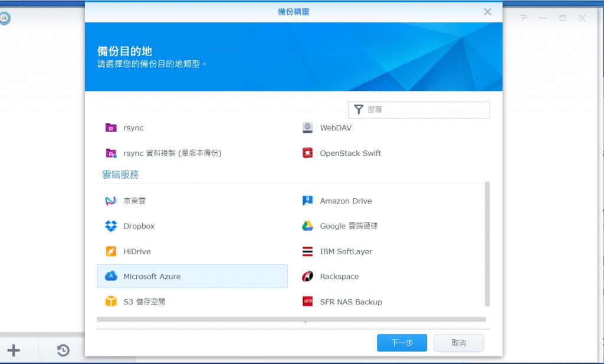The image size is (604, 364).
Task: Select the 'Microsoft Azure' text label
Action: tap(152, 276)
